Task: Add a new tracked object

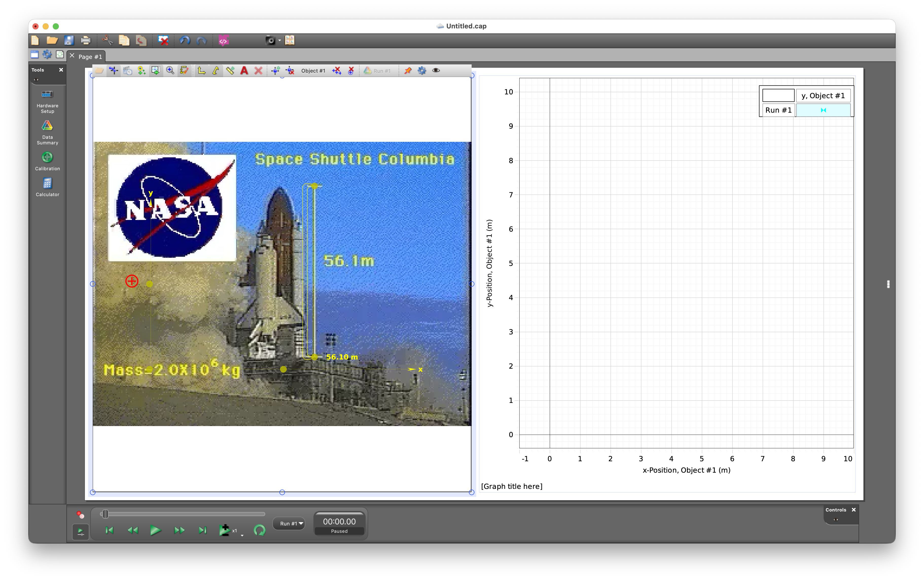Action: point(276,70)
